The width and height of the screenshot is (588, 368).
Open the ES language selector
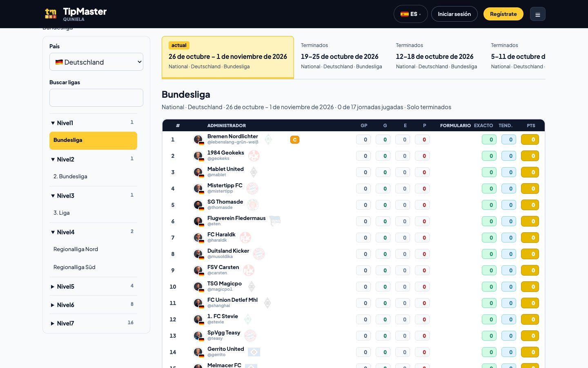pos(410,14)
